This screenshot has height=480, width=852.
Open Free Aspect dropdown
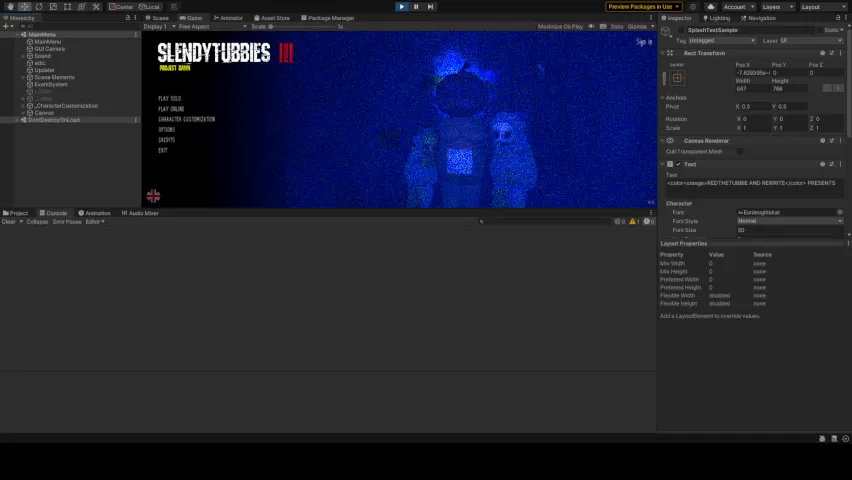pos(212,26)
